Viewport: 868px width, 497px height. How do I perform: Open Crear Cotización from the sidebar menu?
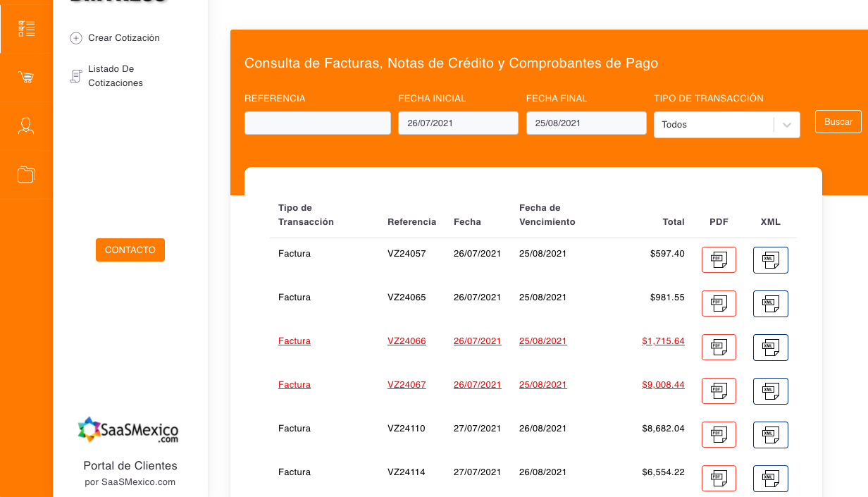123,38
